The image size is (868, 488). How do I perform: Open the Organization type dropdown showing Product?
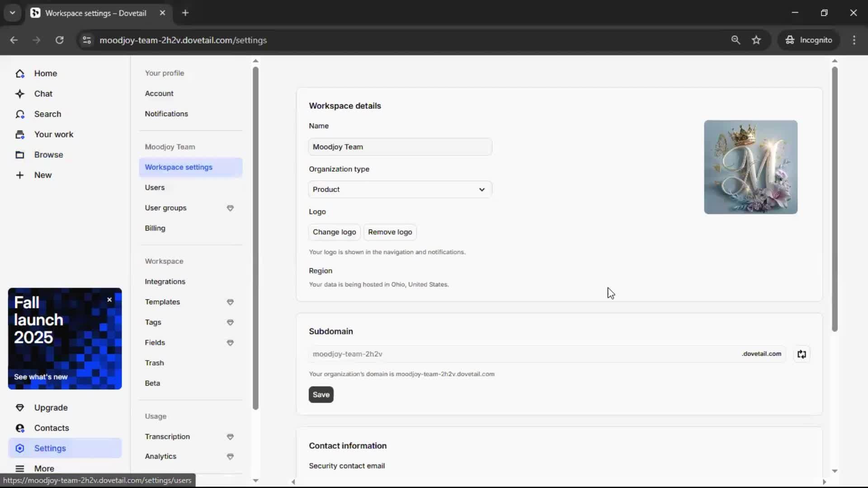pyautogui.click(x=400, y=189)
